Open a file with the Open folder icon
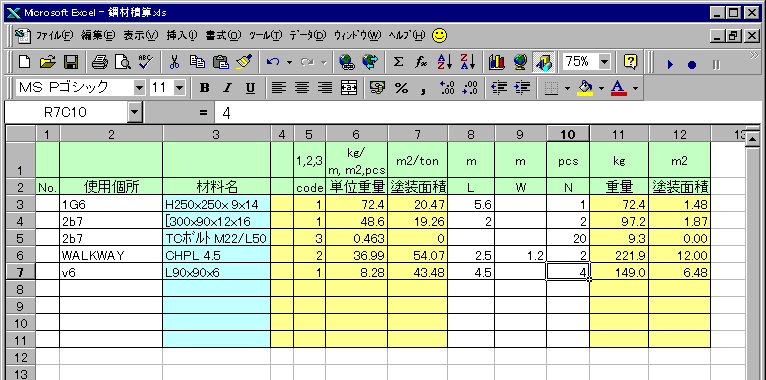Viewport: 766px width, 380px height. tap(48, 62)
